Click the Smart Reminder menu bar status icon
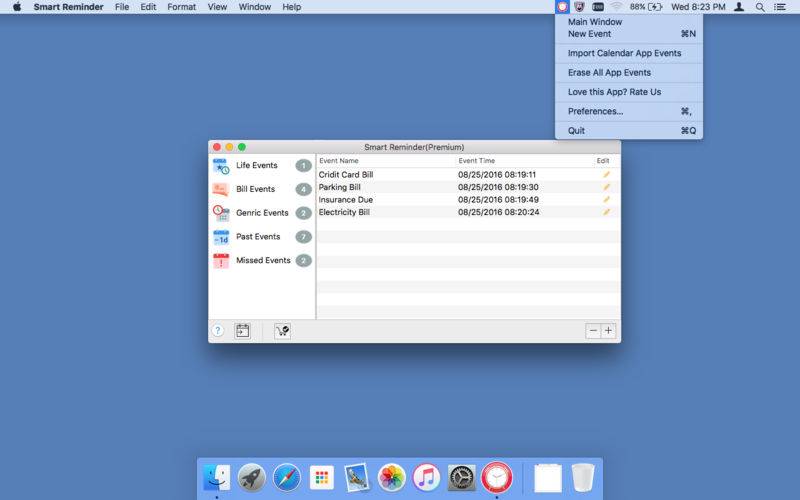 [562, 7]
